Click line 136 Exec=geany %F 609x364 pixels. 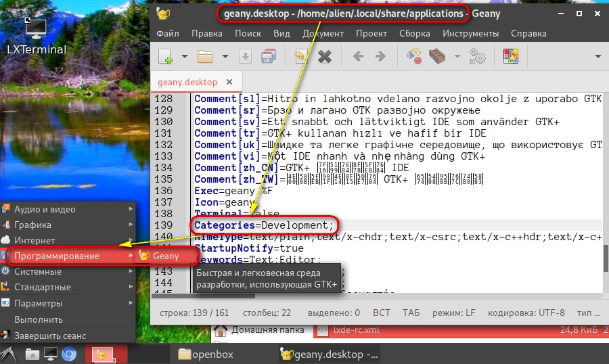pyautogui.click(x=233, y=191)
